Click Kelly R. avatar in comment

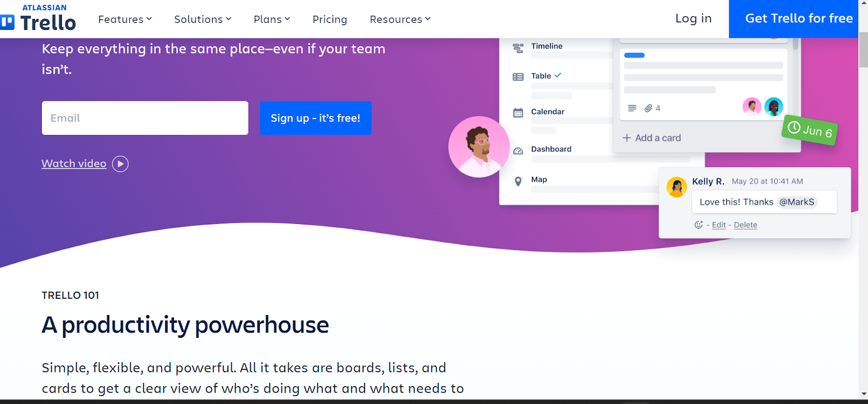[676, 187]
